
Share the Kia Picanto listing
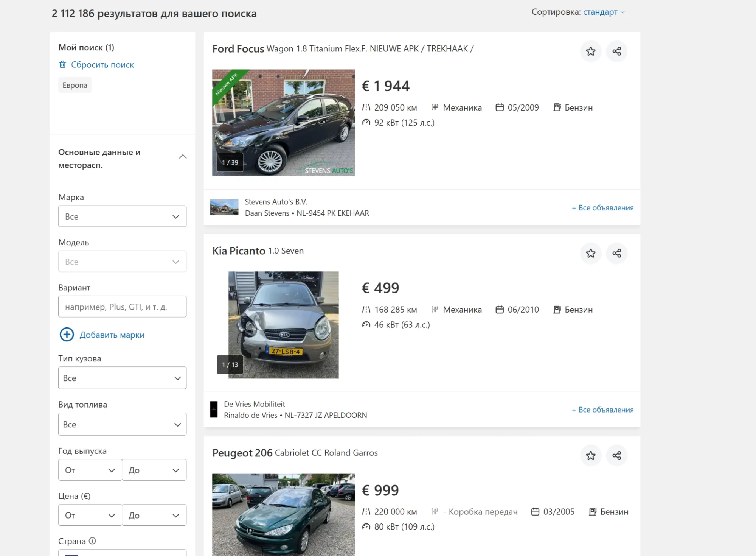click(x=616, y=253)
